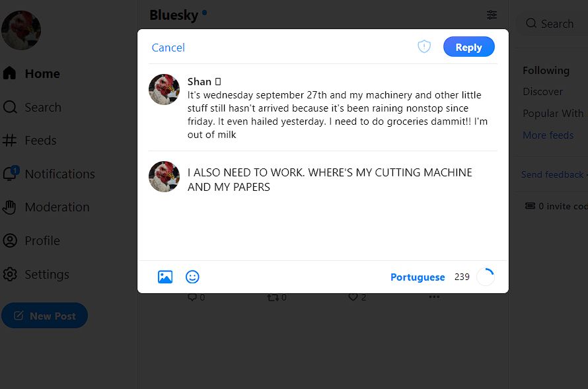Click the Profile person icon
The image size is (588, 389).
(10, 240)
